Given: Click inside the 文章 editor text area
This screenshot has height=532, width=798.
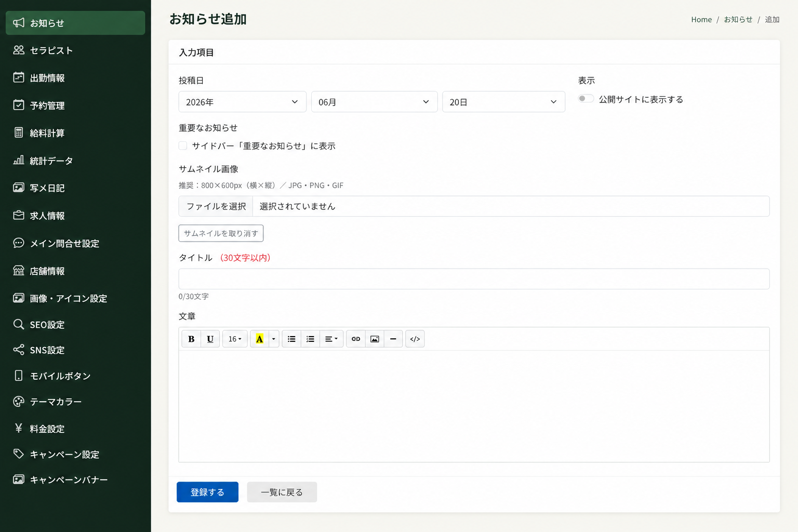Looking at the screenshot, I should [474, 406].
